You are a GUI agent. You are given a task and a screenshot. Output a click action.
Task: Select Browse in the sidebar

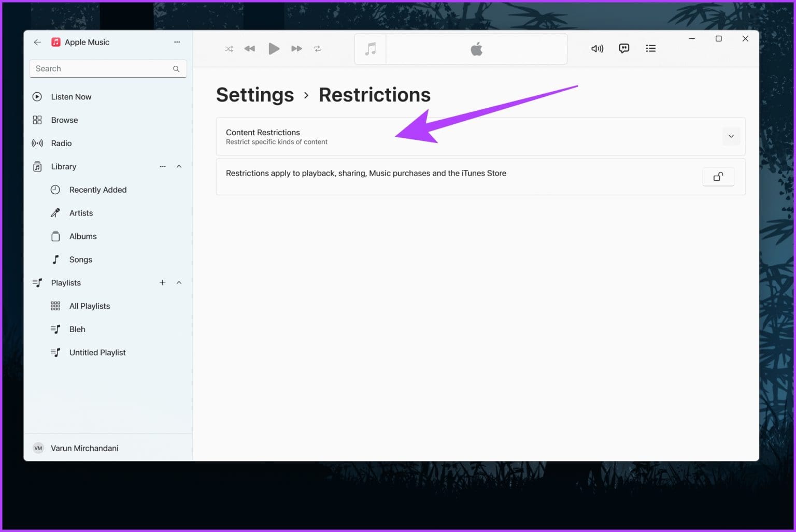[64, 120]
